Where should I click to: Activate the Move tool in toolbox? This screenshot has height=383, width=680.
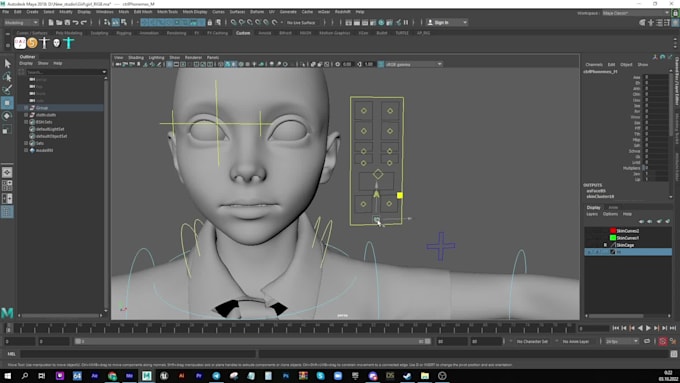tap(7, 103)
